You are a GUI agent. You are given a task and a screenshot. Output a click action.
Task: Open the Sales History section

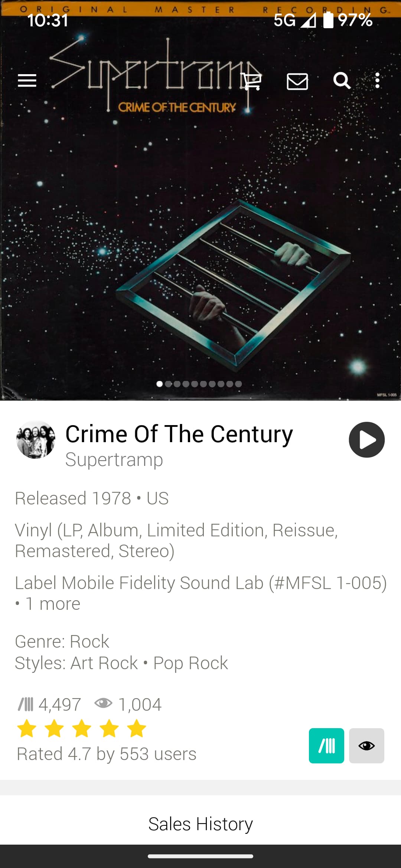[x=200, y=824]
